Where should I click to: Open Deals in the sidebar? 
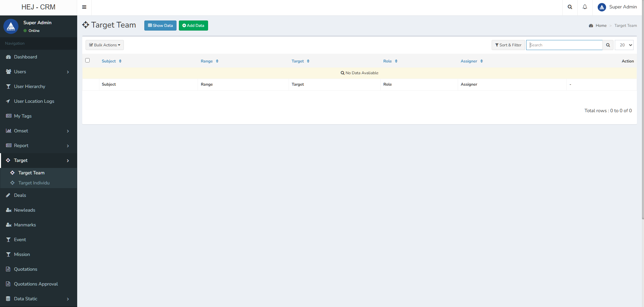[39, 195]
